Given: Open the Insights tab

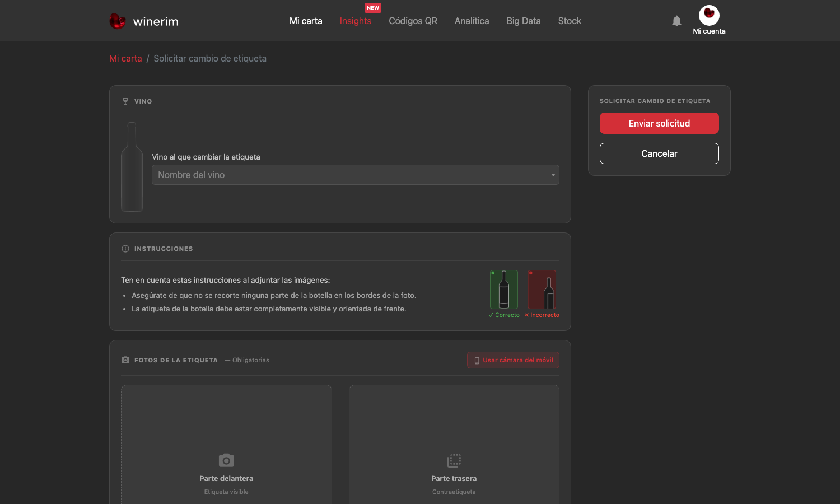Looking at the screenshot, I should point(356,21).
